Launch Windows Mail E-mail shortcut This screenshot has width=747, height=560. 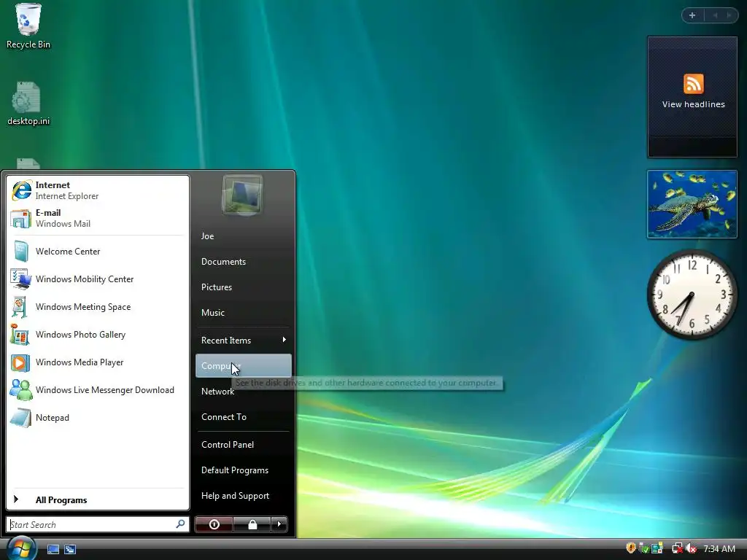pyautogui.click(x=98, y=218)
